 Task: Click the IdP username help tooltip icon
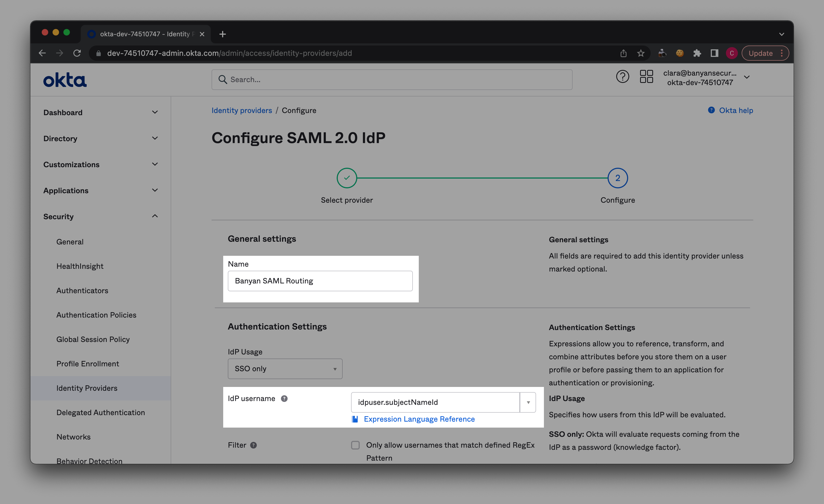tap(284, 399)
